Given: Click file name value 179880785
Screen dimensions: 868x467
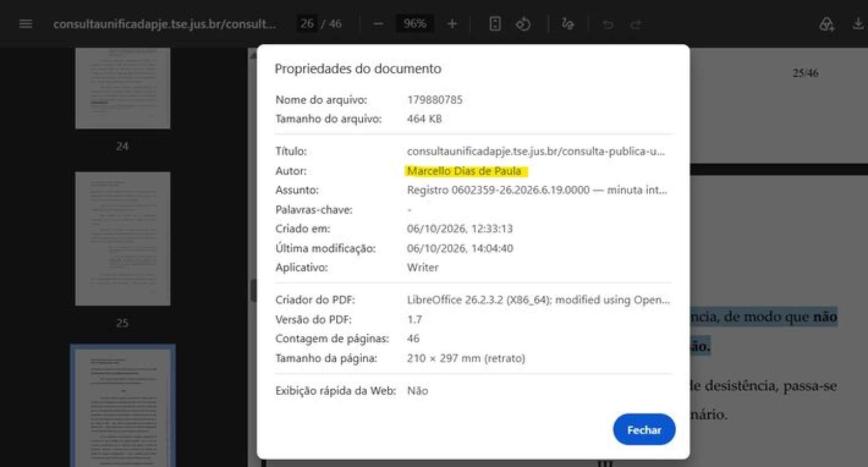Looking at the screenshot, I should click(435, 100).
